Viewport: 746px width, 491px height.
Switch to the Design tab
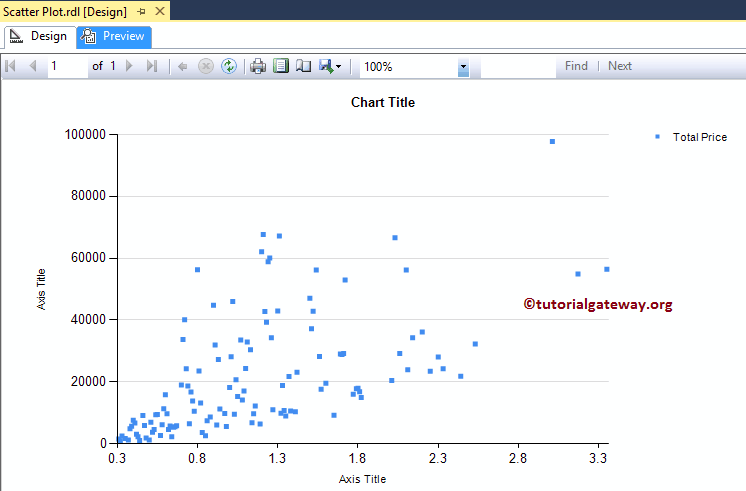click(x=40, y=37)
